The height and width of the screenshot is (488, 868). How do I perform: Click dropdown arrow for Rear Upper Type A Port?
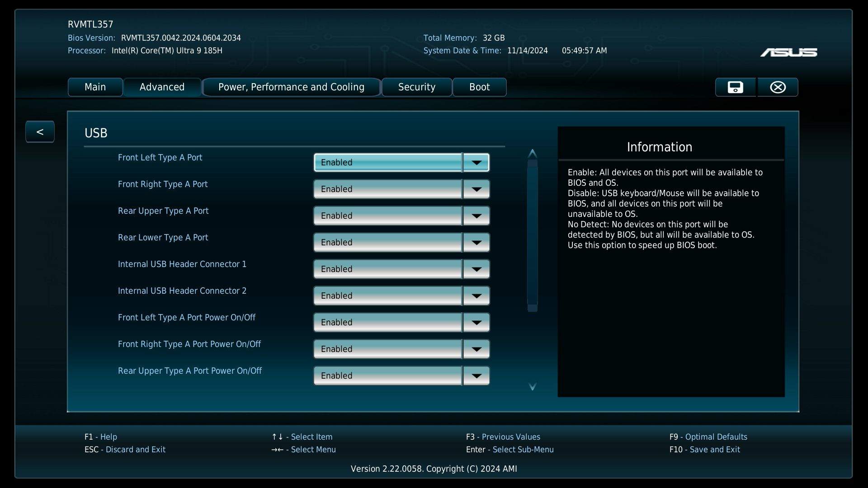[476, 216]
